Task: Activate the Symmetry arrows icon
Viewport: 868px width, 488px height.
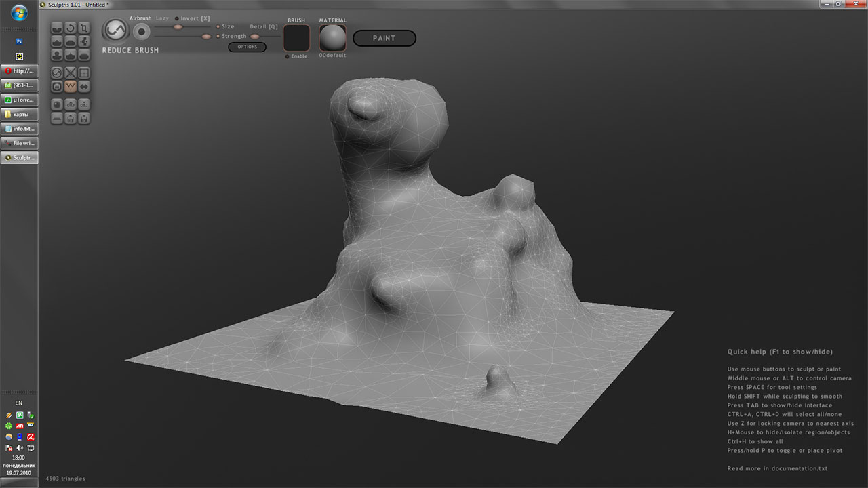Action: pos(84,86)
